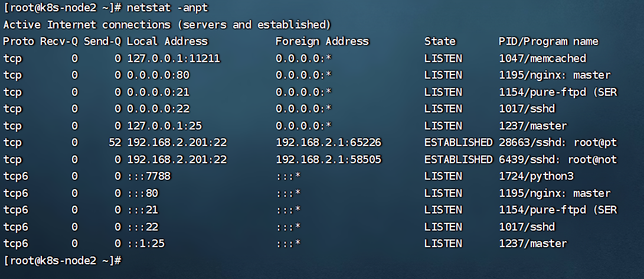Click the State column header
This screenshot has height=279, width=644.
coord(440,41)
